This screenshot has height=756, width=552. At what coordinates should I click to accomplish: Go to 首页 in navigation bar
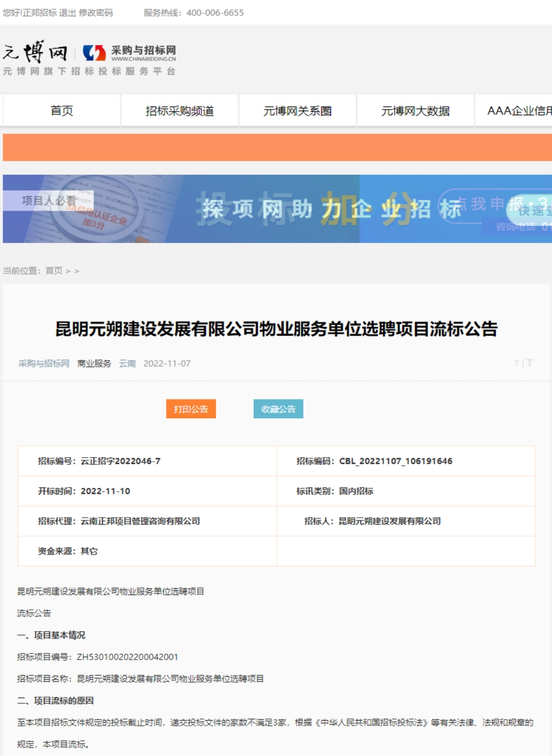pyautogui.click(x=62, y=111)
